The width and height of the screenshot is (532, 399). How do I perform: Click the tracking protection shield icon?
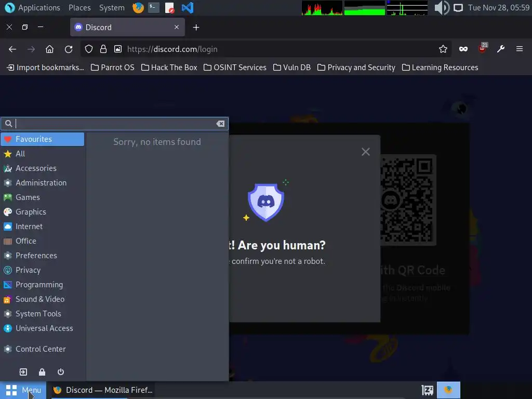coord(88,49)
